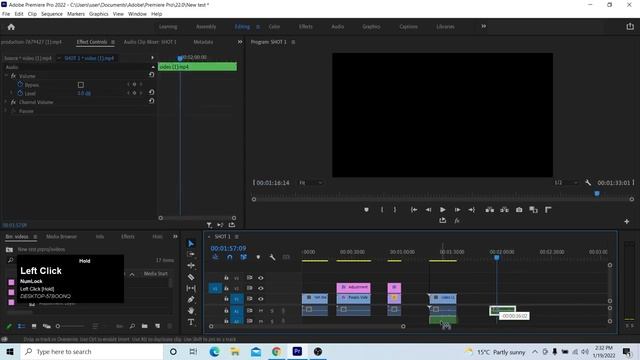Image resolution: width=640 pixels, height=360 pixels.
Task: Open Effect Controls panel menu
Action: click(x=113, y=42)
